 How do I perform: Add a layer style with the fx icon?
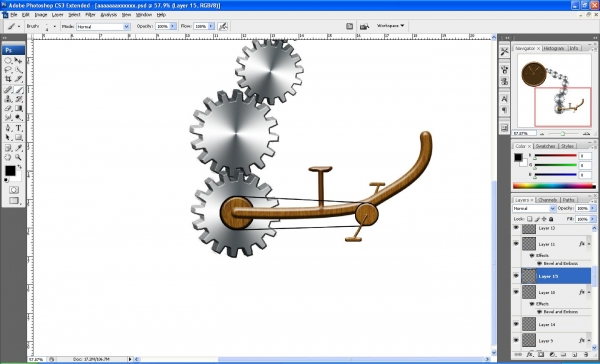[529, 355]
